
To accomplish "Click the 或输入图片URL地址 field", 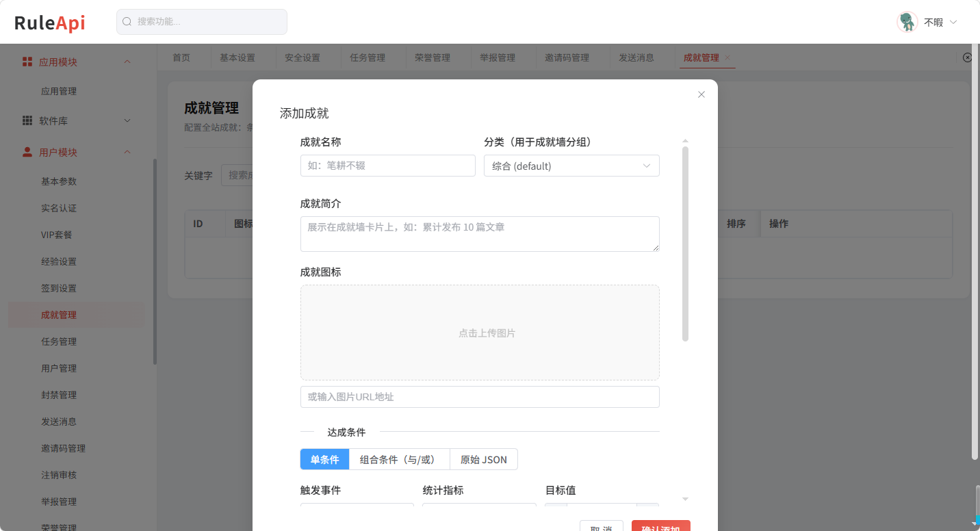I will 480,397.
